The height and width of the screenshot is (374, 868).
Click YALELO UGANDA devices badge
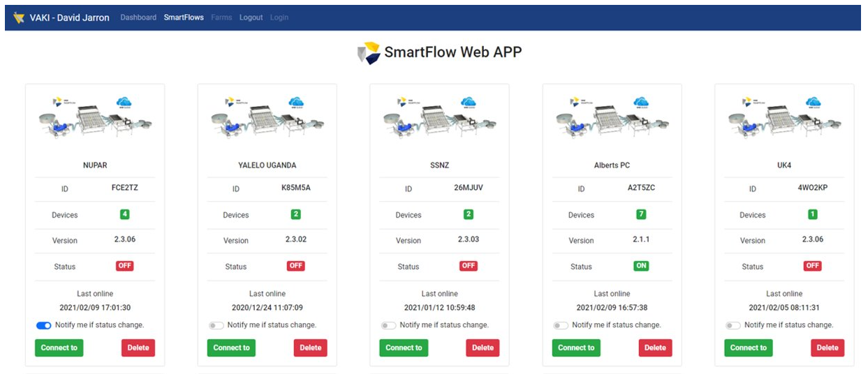296,214
